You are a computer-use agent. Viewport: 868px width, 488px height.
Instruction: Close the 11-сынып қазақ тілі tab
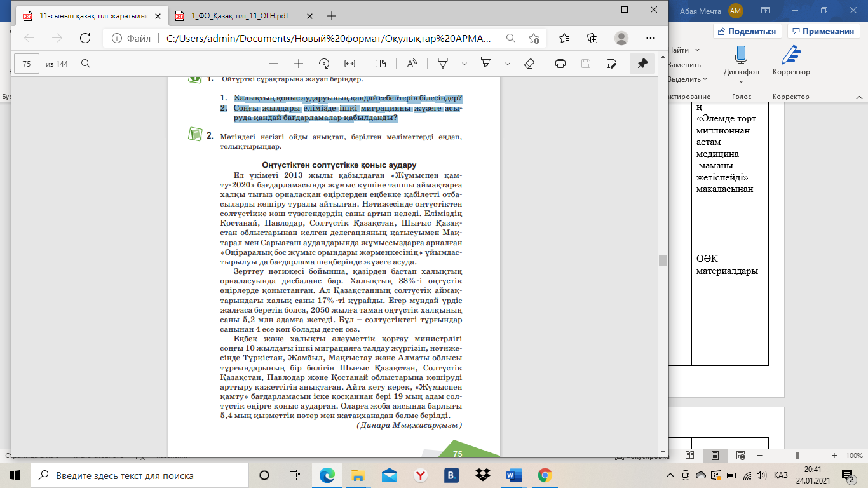click(158, 17)
